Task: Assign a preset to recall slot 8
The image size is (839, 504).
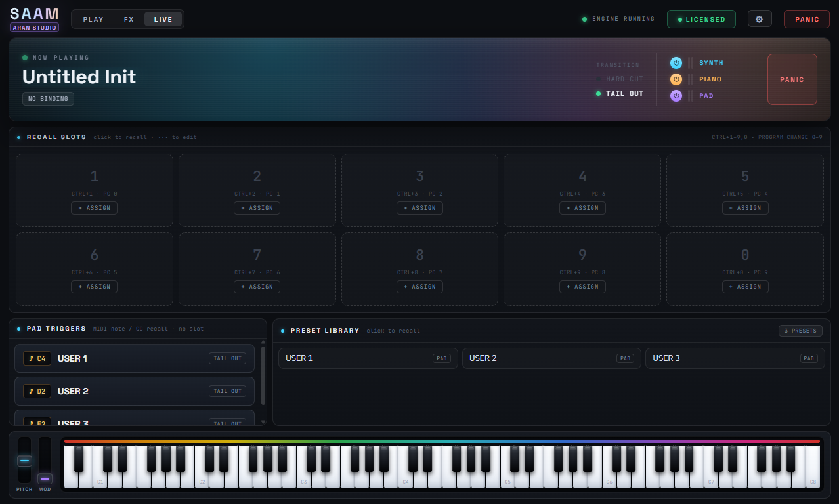Action: click(x=419, y=287)
